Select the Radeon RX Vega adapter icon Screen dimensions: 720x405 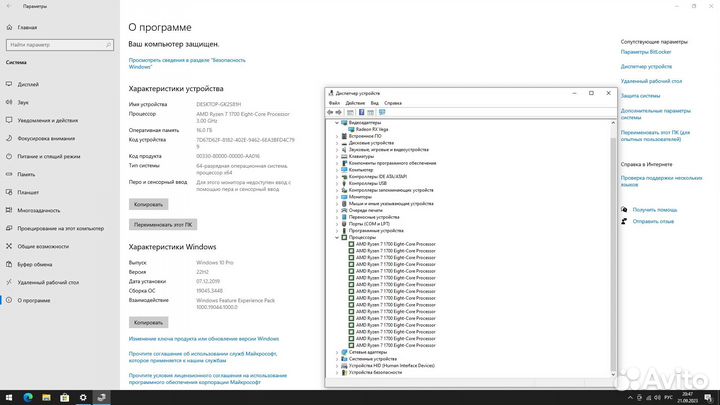click(351, 129)
